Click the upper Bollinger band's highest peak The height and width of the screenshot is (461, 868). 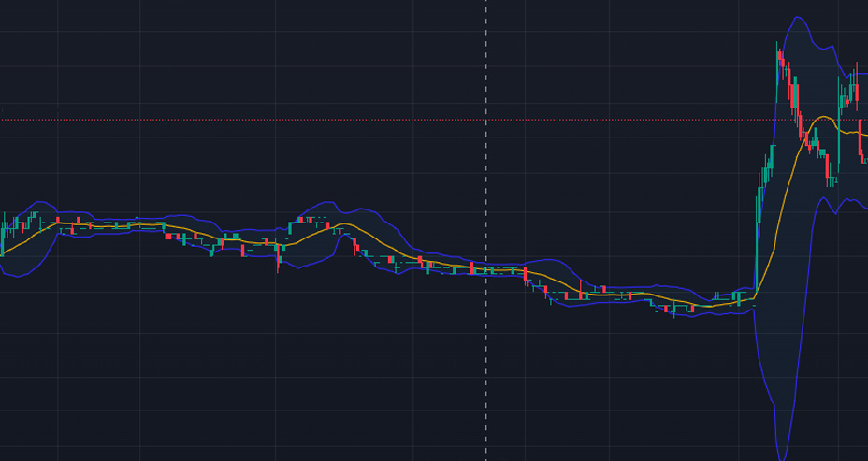796,18
